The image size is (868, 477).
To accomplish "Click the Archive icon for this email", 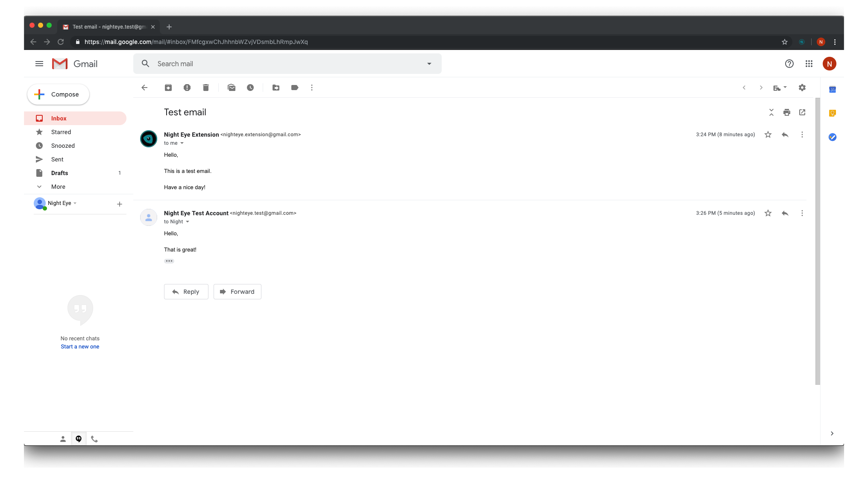I will [169, 88].
